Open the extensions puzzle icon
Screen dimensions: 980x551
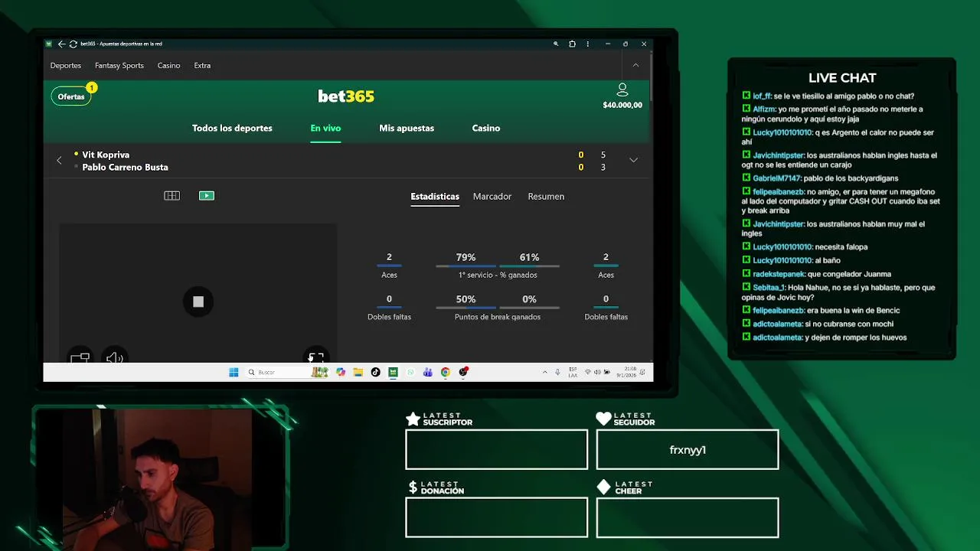tap(572, 44)
